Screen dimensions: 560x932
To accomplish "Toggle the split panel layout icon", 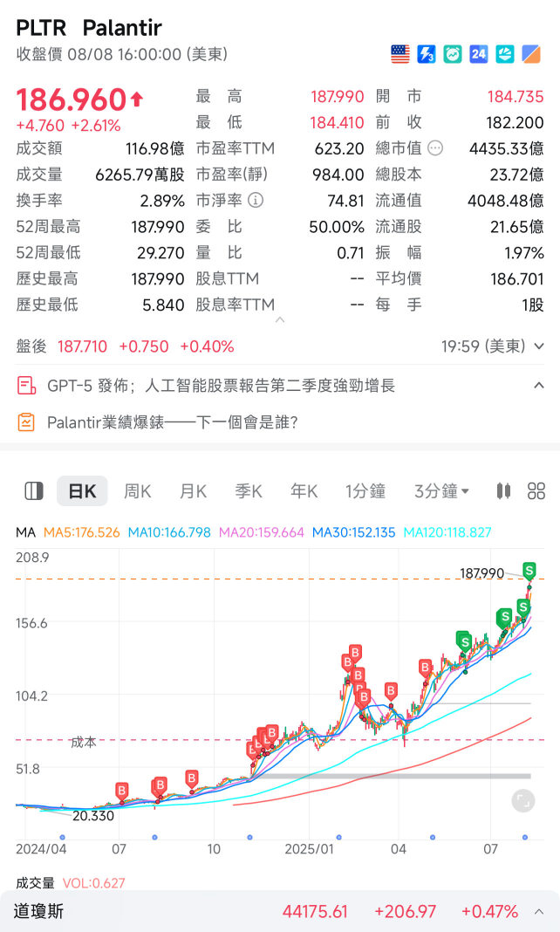I will (x=34, y=491).
